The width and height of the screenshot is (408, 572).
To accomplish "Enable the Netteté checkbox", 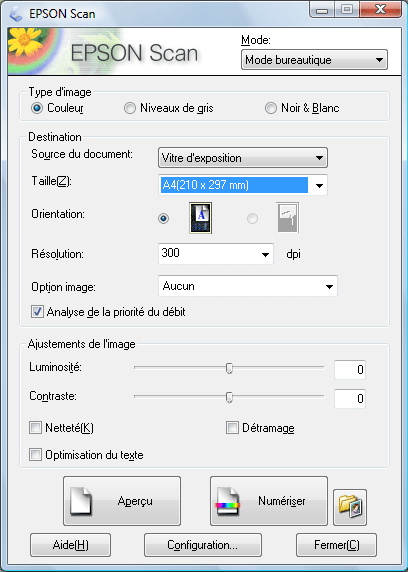I will 35,428.
